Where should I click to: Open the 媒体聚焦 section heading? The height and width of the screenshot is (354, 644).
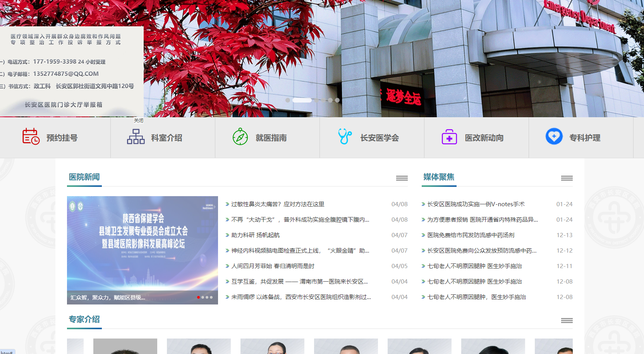pos(439,177)
